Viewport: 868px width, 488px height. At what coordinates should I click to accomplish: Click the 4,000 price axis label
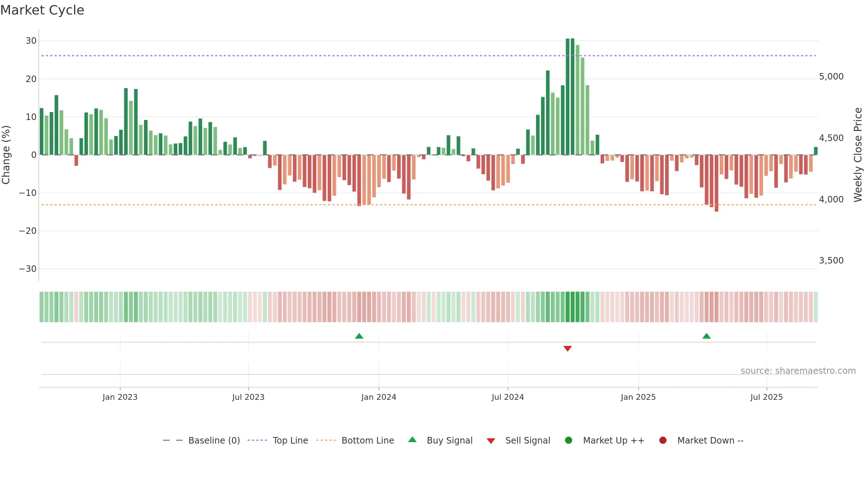831,200
